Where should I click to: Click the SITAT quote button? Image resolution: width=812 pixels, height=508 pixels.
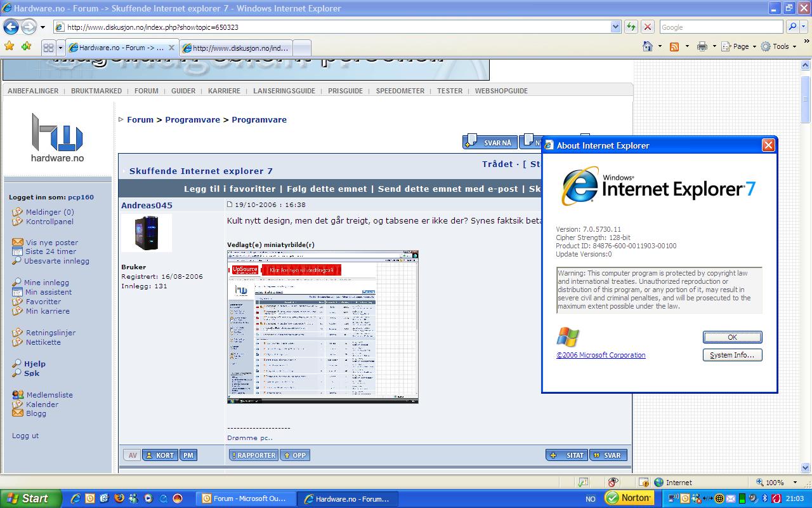point(566,455)
